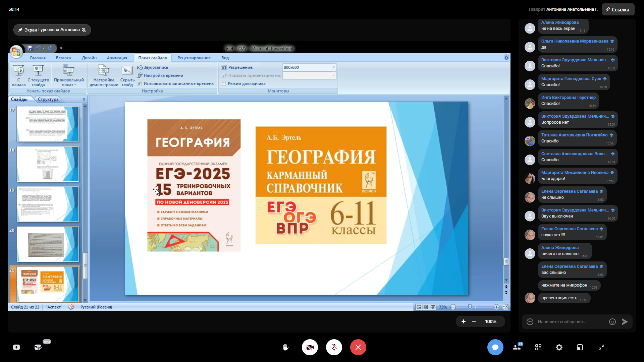Image resolution: width=644 pixels, height=362 pixels.
Task: Toggle the muted microphone button
Action: (x=334, y=347)
